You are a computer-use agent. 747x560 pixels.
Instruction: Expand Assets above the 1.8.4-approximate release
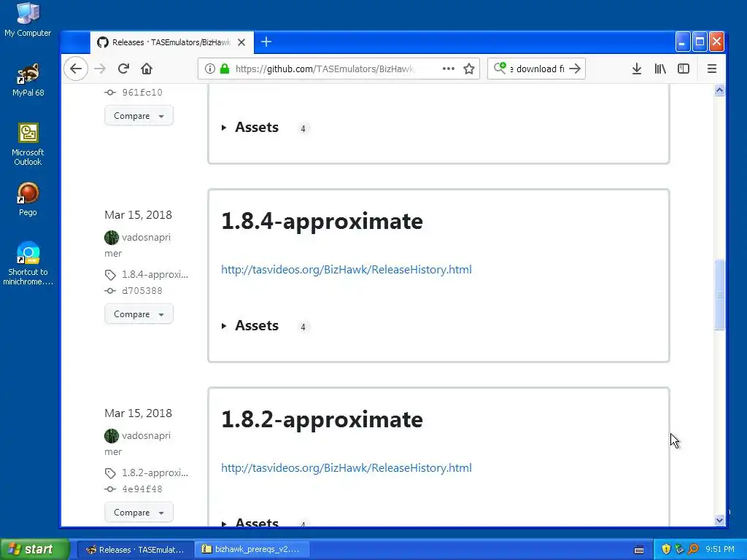[257, 128]
